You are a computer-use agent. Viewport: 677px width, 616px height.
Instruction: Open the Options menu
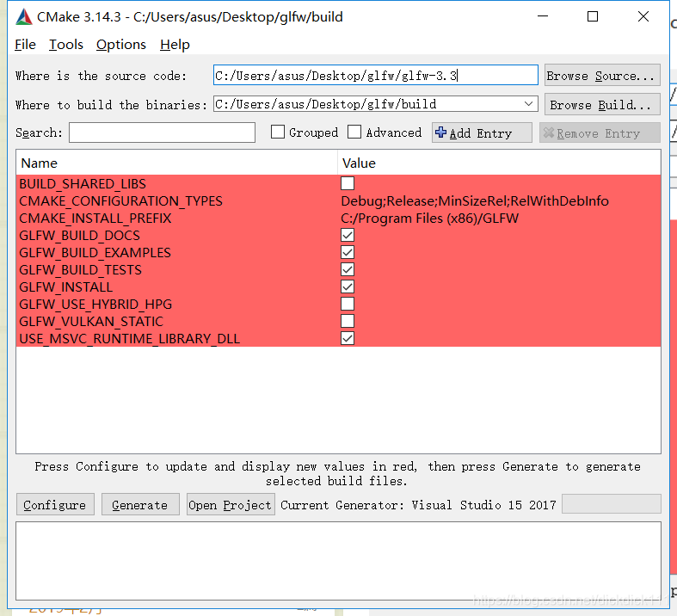pyautogui.click(x=121, y=45)
